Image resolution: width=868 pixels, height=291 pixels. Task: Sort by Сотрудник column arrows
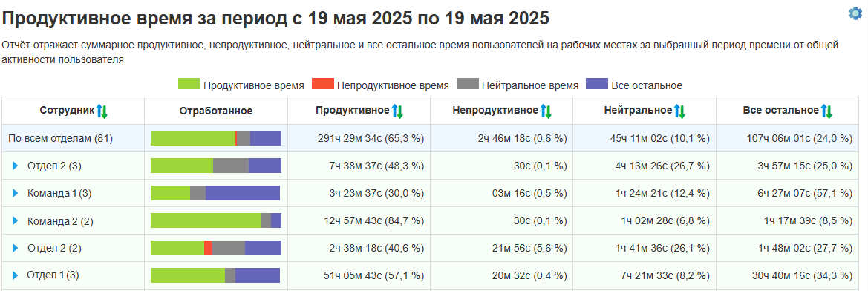(x=102, y=111)
